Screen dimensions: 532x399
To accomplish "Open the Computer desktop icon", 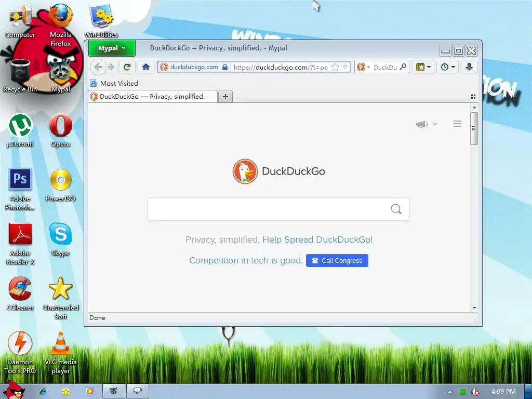I will pyautogui.click(x=20, y=21).
